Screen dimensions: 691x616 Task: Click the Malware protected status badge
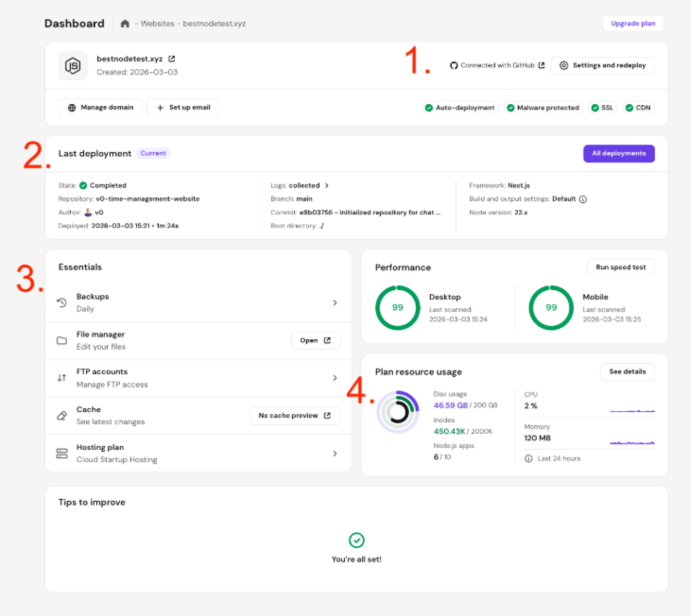(544, 108)
